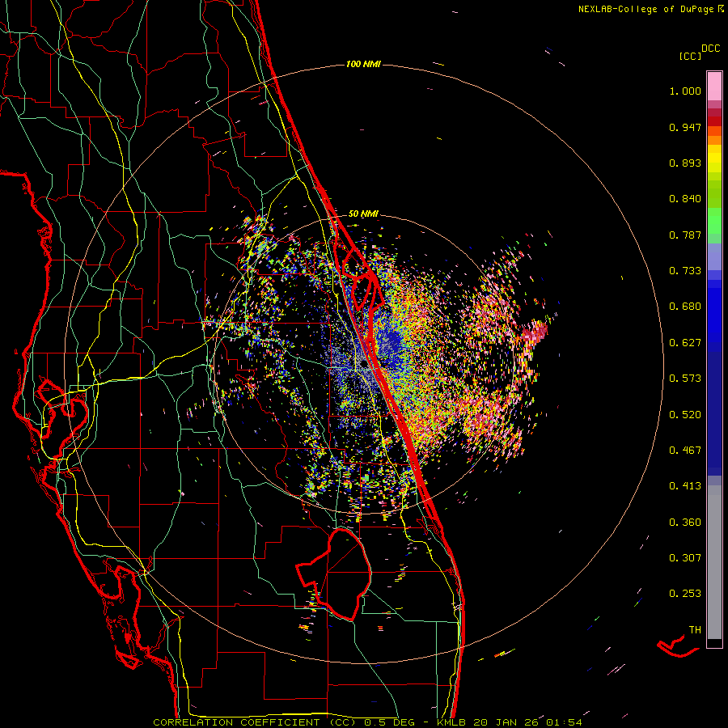Click the [CC] unit label above the color bar

[690, 56]
